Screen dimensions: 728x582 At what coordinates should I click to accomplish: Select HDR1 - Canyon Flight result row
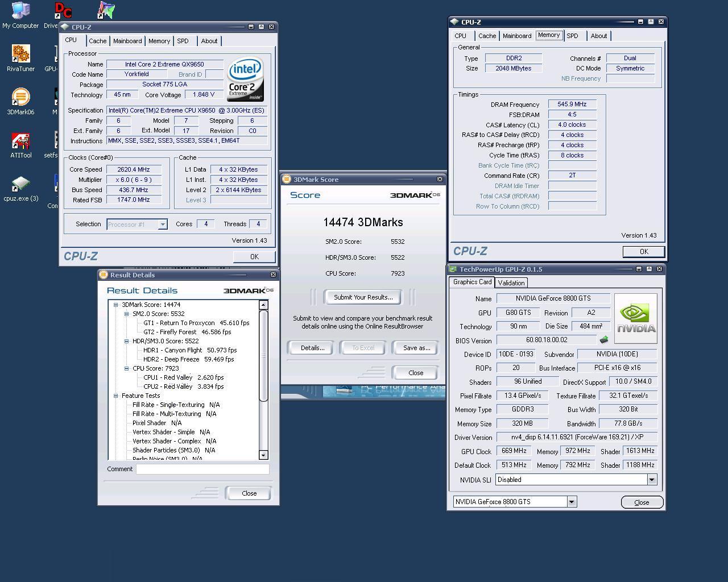(x=190, y=350)
